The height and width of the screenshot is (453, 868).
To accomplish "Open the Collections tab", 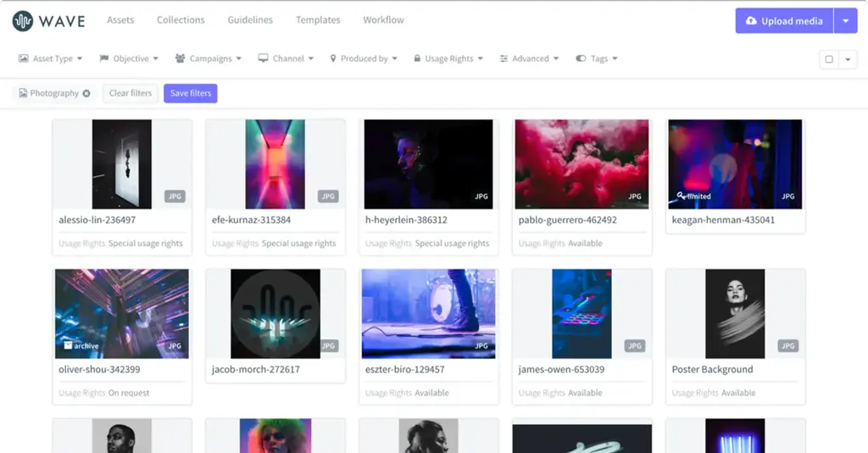I will [x=181, y=20].
